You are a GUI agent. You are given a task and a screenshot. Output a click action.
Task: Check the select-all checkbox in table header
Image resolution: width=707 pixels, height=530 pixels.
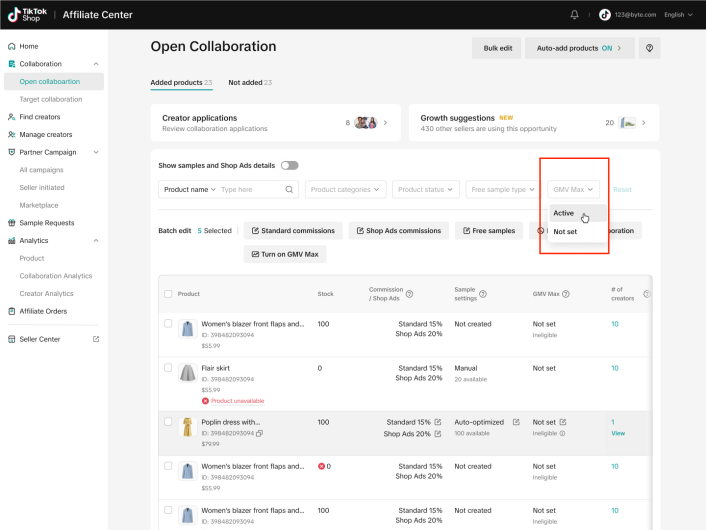tap(168, 294)
